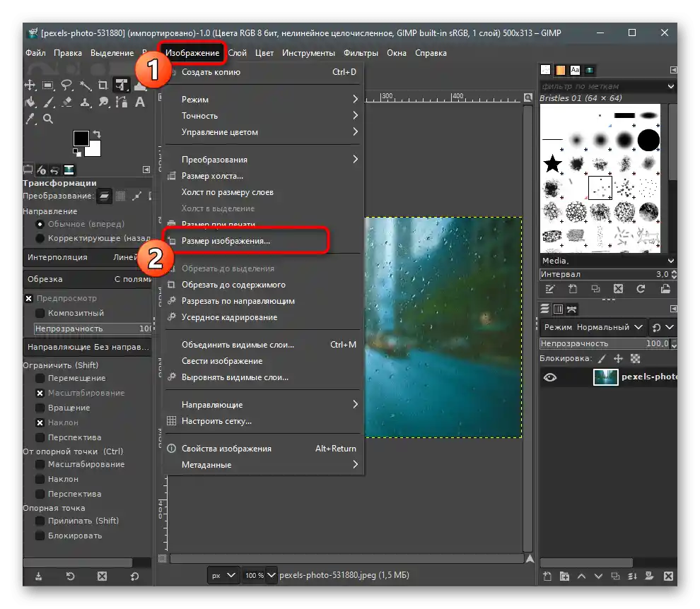Open the Интерполяция dropdown
This screenshot has width=700, height=609.
click(x=88, y=257)
